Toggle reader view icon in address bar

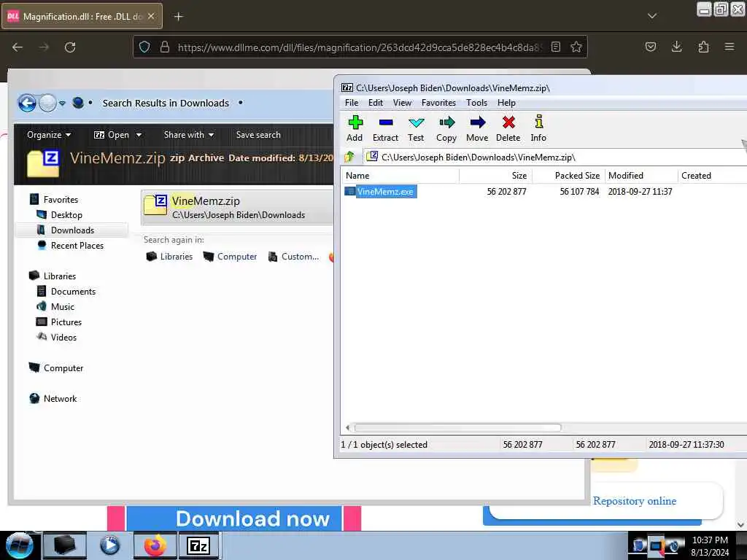(x=555, y=47)
